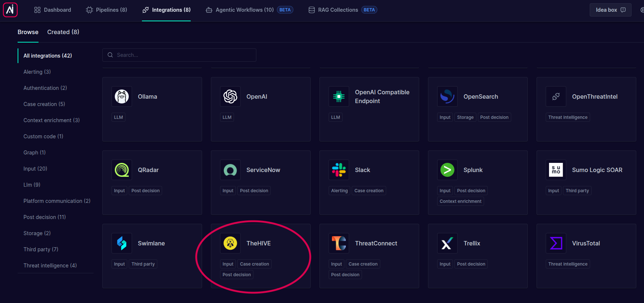Filter by Third party (7)
644x303 pixels.
41,249
